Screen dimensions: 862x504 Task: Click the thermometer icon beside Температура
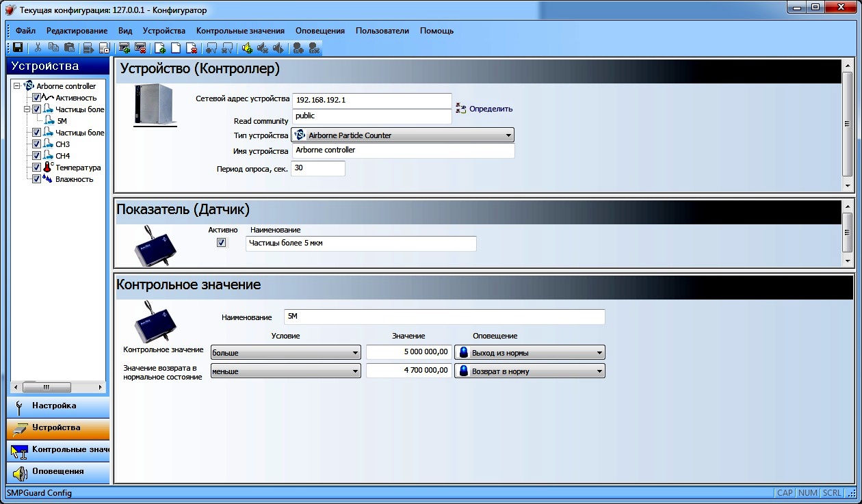pyautogui.click(x=49, y=167)
